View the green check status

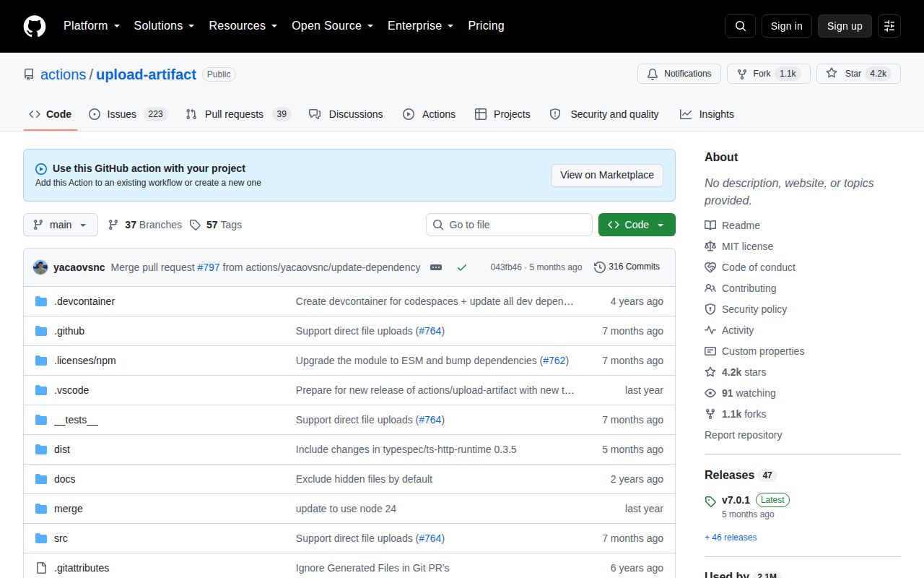[462, 267]
